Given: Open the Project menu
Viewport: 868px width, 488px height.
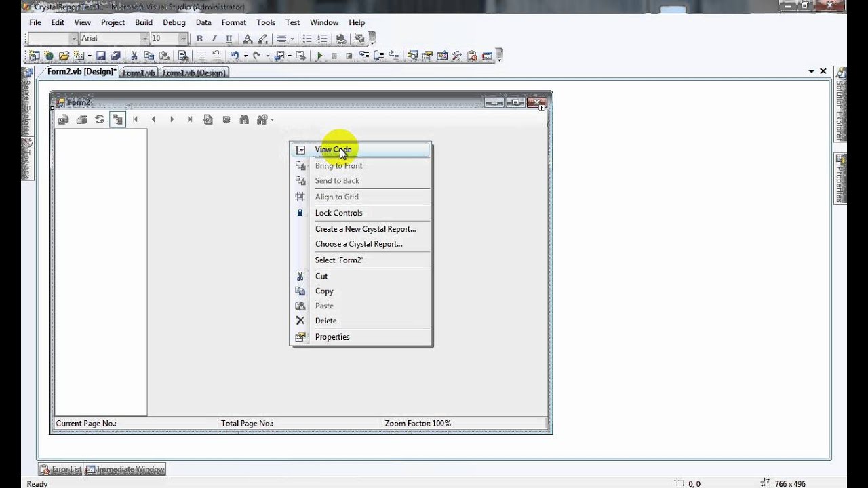Looking at the screenshot, I should 113,22.
